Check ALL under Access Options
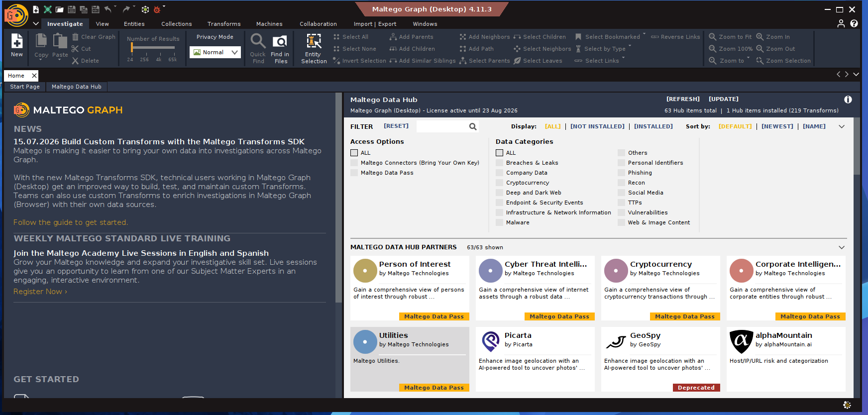Screen dimensions: 868x415 tap(354, 153)
